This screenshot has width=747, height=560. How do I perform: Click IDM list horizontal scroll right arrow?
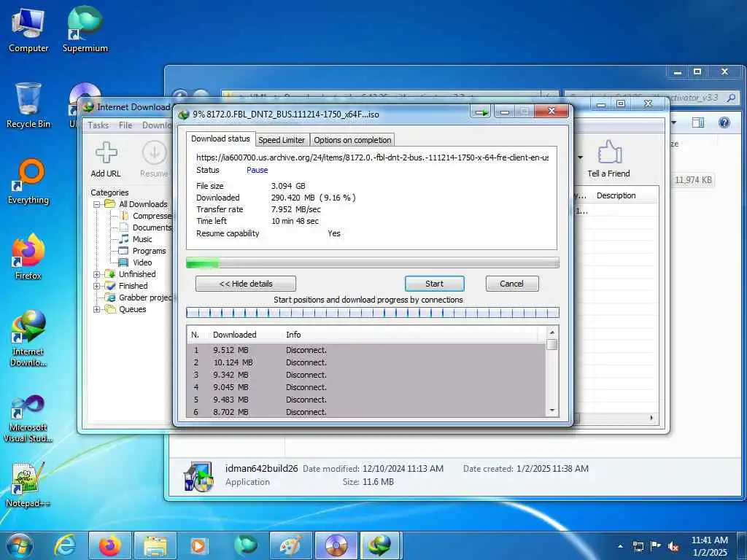point(651,418)
